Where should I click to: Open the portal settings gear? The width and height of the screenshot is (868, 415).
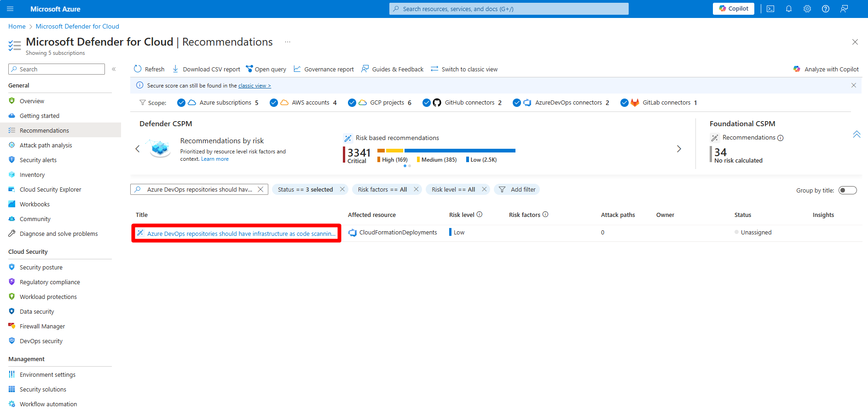pos(807,9)
